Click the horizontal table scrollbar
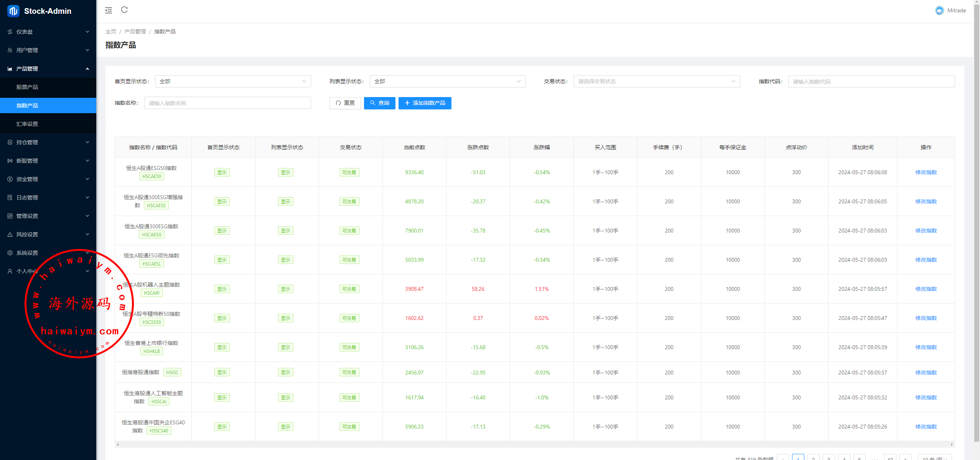Image resolution: width=980 pixels, height=460 pixels. pos(534,444)
